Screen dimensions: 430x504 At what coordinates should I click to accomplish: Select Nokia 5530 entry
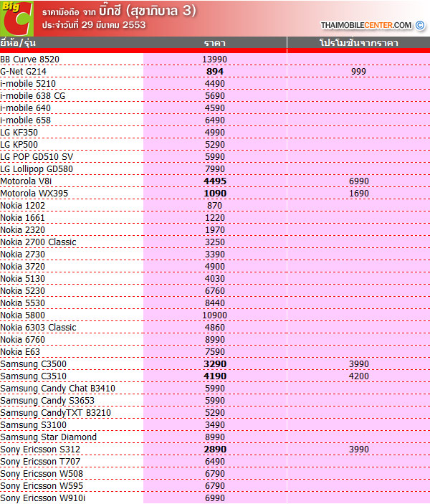(22, 304)
